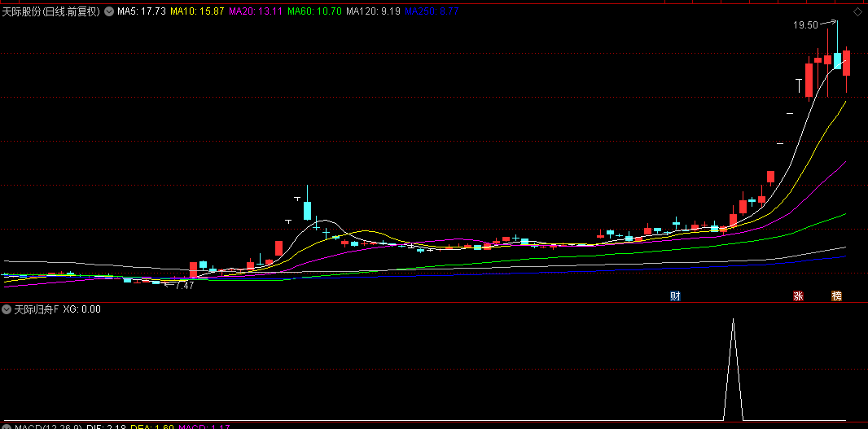Click the 天际股份(日线.前复权) chart title
The image size is (868, 429).
51,11
